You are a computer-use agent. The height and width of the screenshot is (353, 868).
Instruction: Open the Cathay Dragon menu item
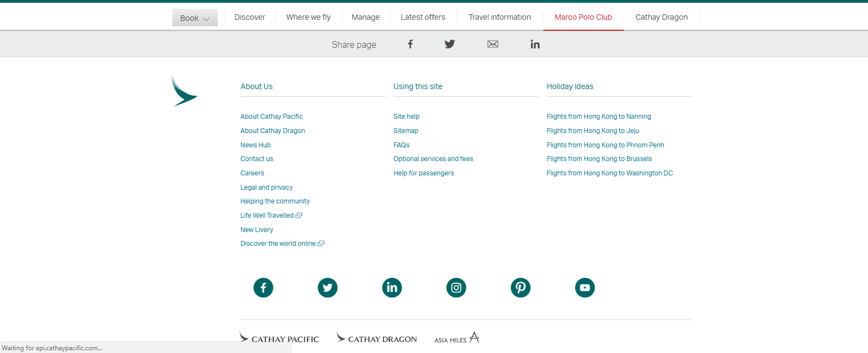click(662, 17)
